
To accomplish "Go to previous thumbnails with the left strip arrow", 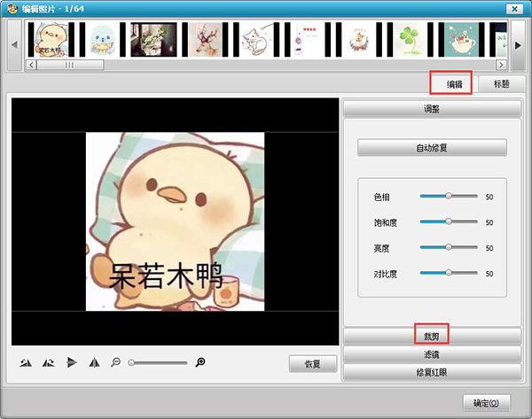I will [x=14, y=45].
